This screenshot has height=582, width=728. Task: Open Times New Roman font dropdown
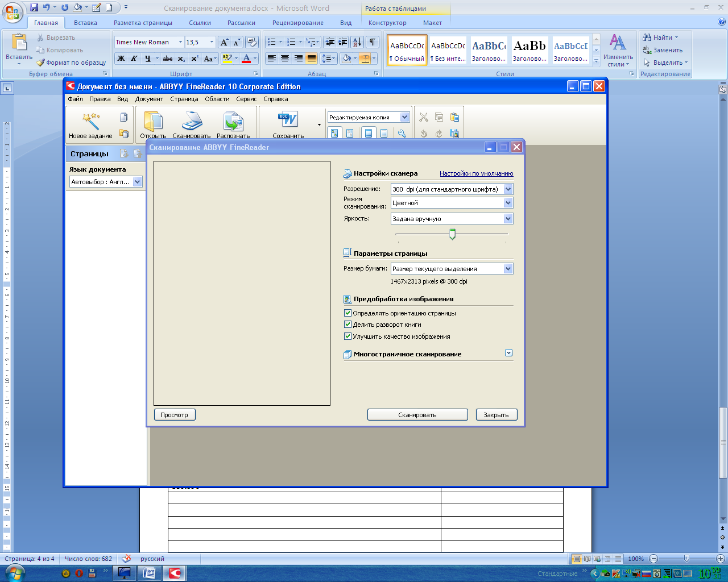(180, 42)
